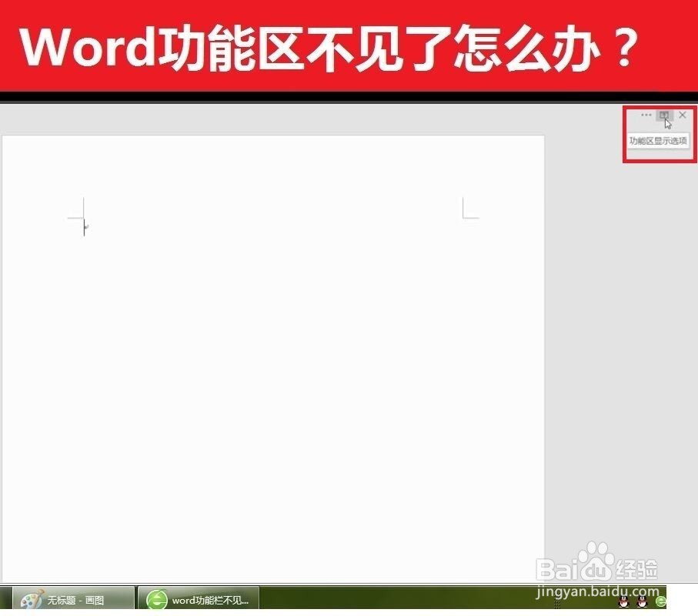Close the Word window with X
The image size is (698, 616).
click(x=683, y=115)
